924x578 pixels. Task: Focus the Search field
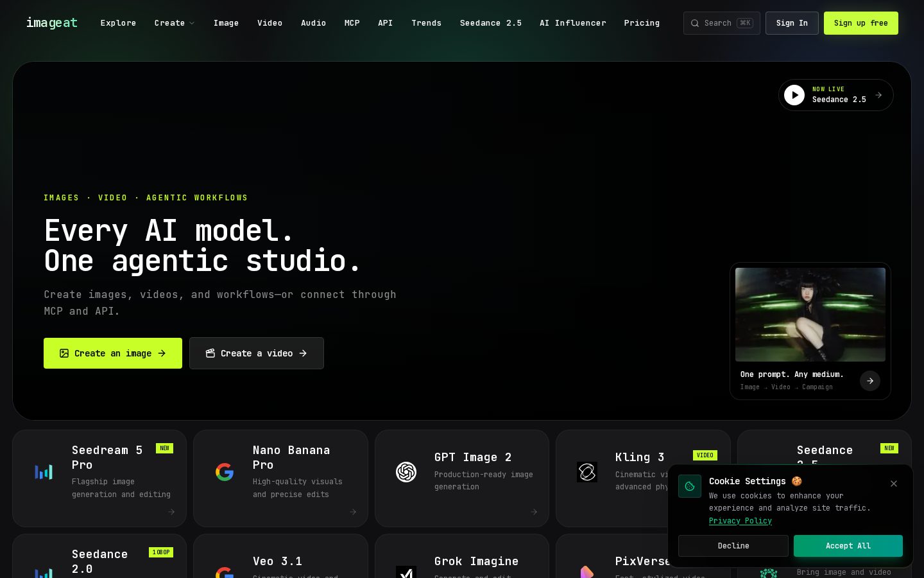click(722, 23)
